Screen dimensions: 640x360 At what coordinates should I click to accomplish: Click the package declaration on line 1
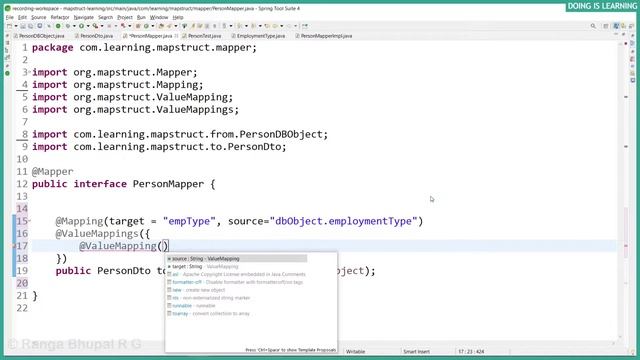(x=144, y=48)
